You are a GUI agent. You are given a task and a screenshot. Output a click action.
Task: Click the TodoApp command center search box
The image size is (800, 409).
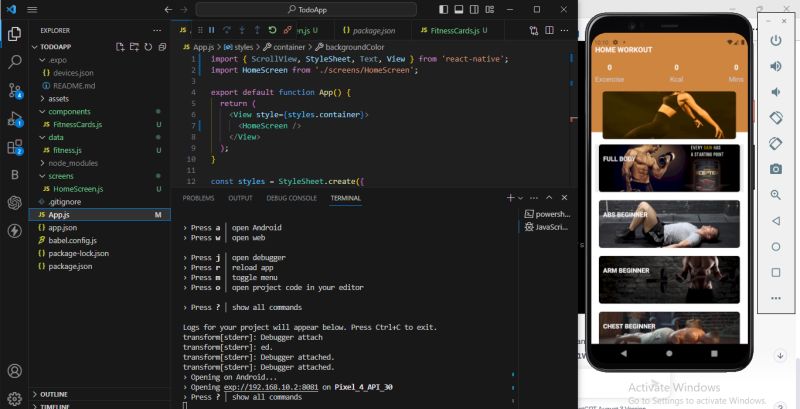(306, 9)
